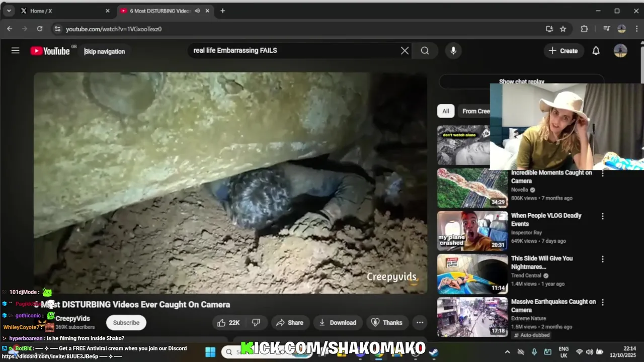Viewport: 644px width, 362px height.
Task: Open a new browser tab
Action: tap(222, 11)
